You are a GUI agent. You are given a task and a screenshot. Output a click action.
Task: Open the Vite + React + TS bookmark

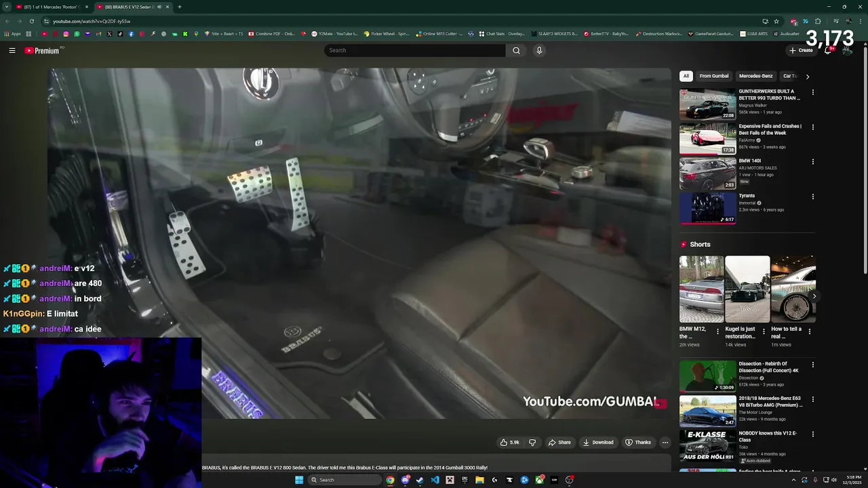[224, 34]
